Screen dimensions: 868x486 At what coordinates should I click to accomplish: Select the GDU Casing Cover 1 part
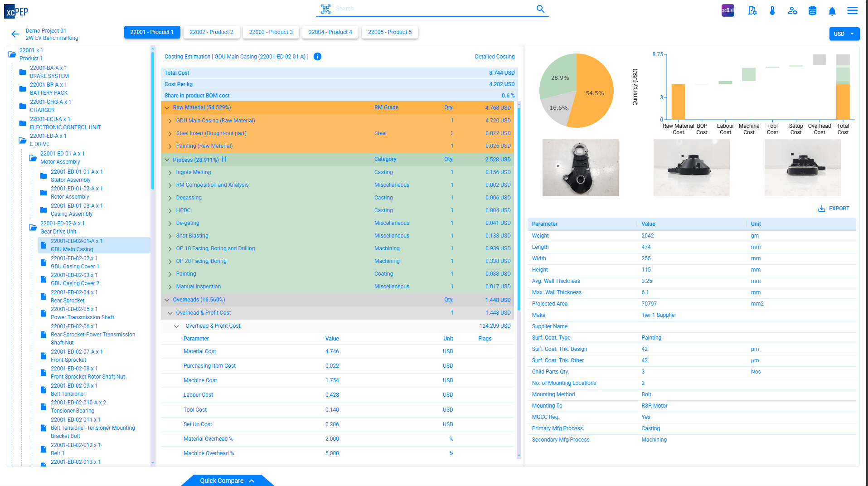click(x=75, y=262)
